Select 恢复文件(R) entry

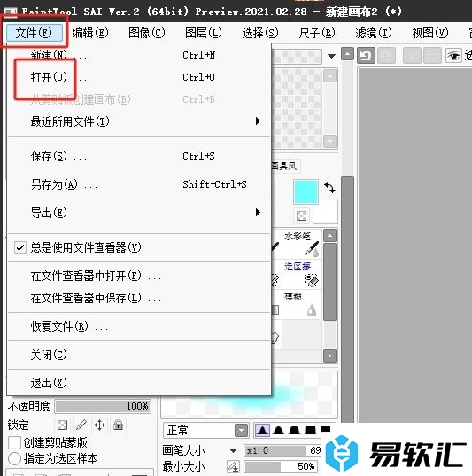[x=139, y=326]
